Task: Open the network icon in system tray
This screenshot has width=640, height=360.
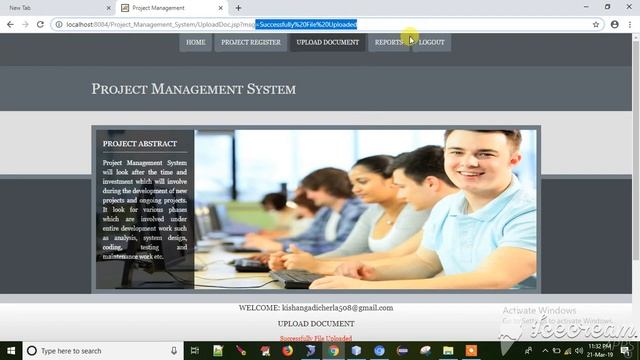Action: tap(568, 351)
